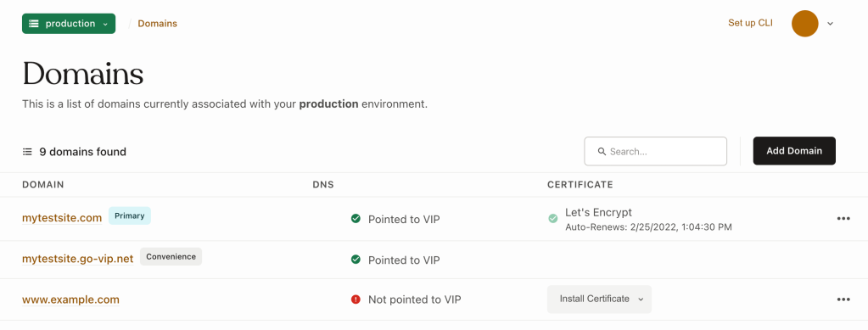Go to the Domains breadcrumb
Image resolution: width=868 pixels, height=330 pixels.
click(x=157, y=24)
